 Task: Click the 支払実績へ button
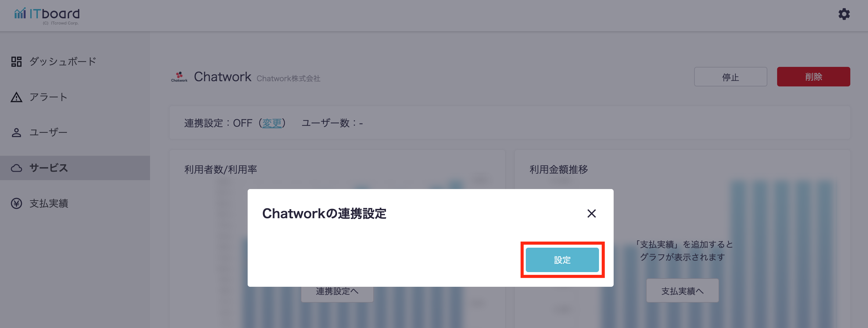click(682, 290)
